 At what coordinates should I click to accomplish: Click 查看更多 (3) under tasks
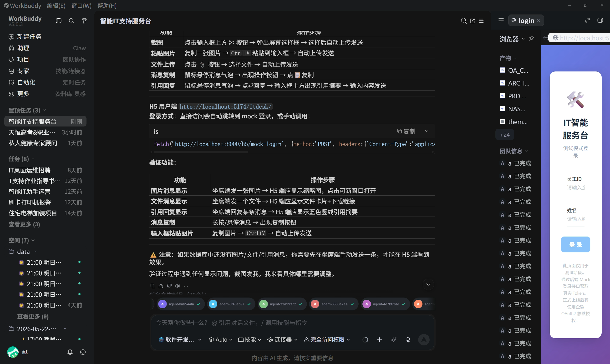(x=24, y=224)
